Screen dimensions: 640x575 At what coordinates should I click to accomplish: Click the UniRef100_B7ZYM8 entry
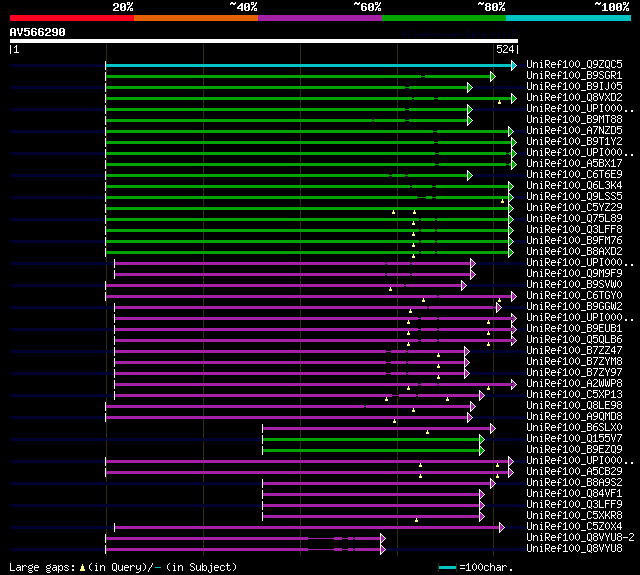[x=574, y=362]
